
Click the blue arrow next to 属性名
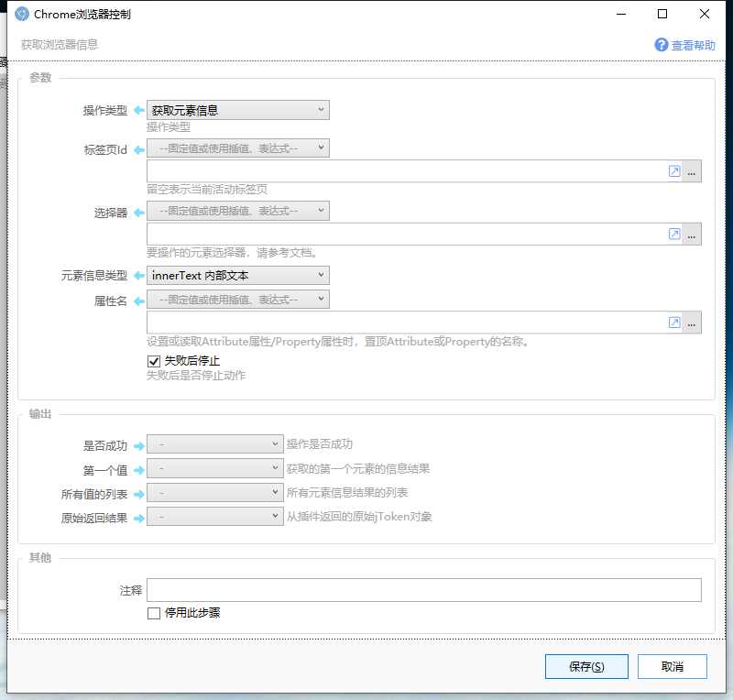(139, 301)
